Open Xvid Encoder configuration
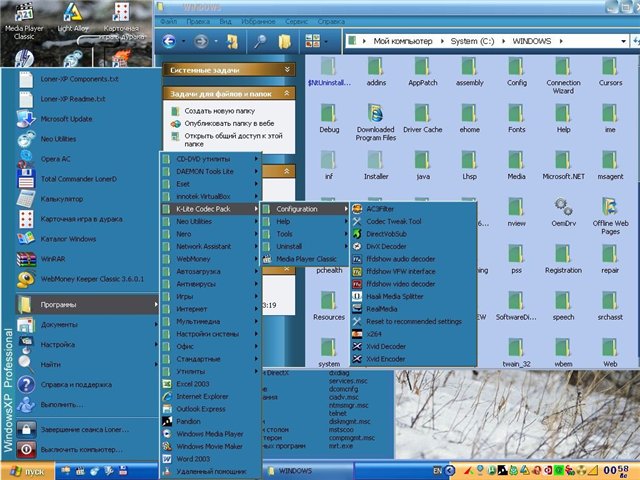 413,359
